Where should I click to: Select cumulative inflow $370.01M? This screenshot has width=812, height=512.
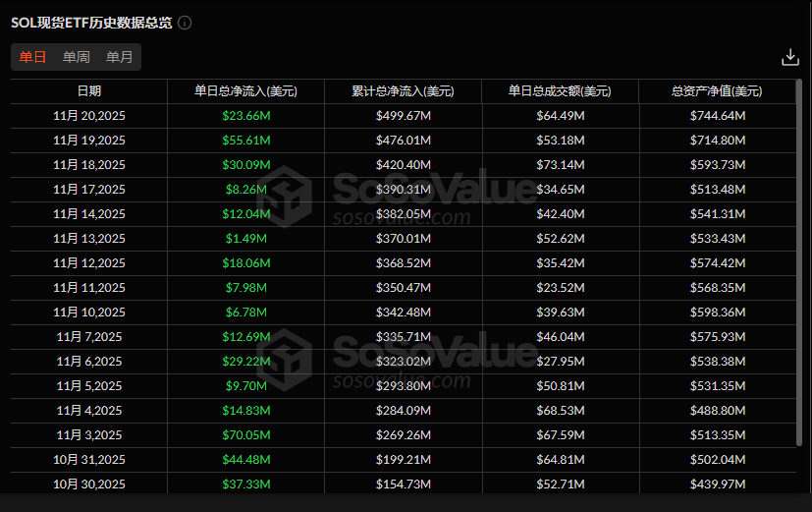click(403, 239)
